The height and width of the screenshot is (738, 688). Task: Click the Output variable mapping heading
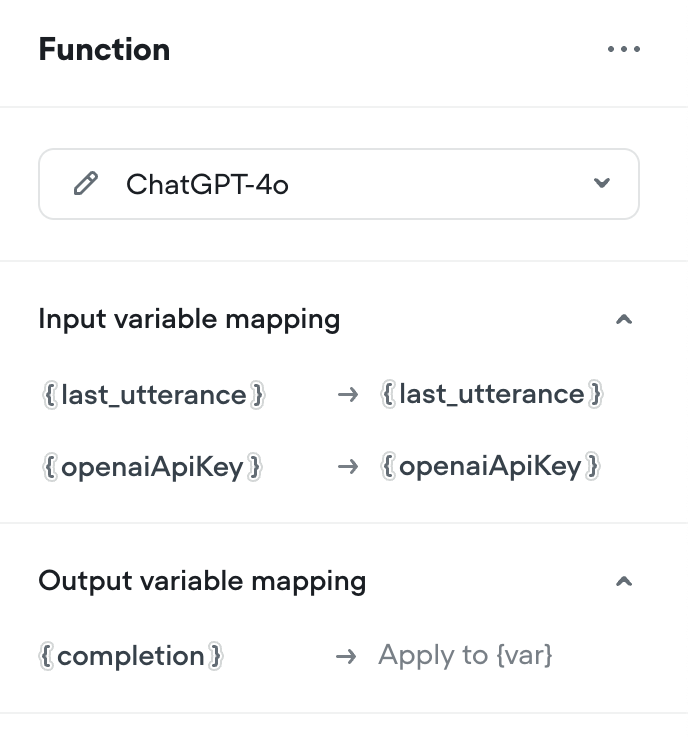coord(202,581)
